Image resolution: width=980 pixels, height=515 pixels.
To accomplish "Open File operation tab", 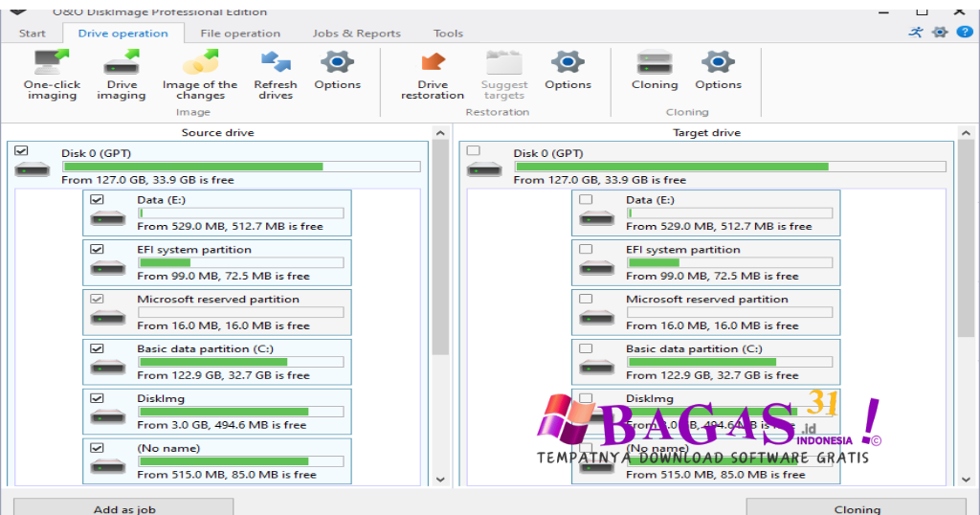I will 240,34.
